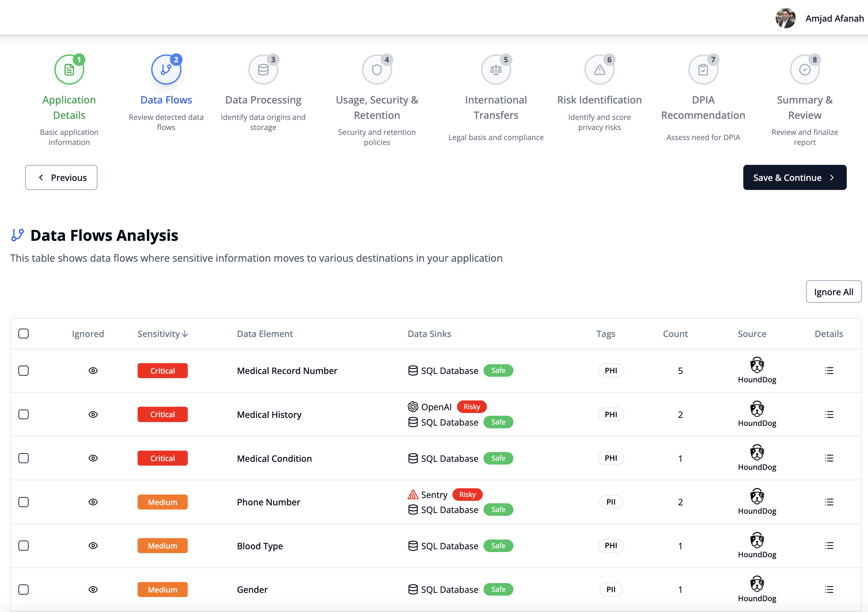Screen dimensions: 868x612
Task: Click the Save & Continue button
Action: (x=794, y=177)
